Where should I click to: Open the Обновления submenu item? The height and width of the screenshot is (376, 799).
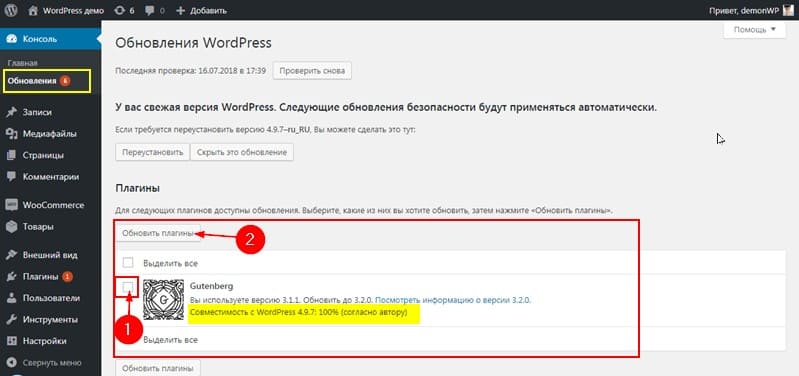point(32,80)
